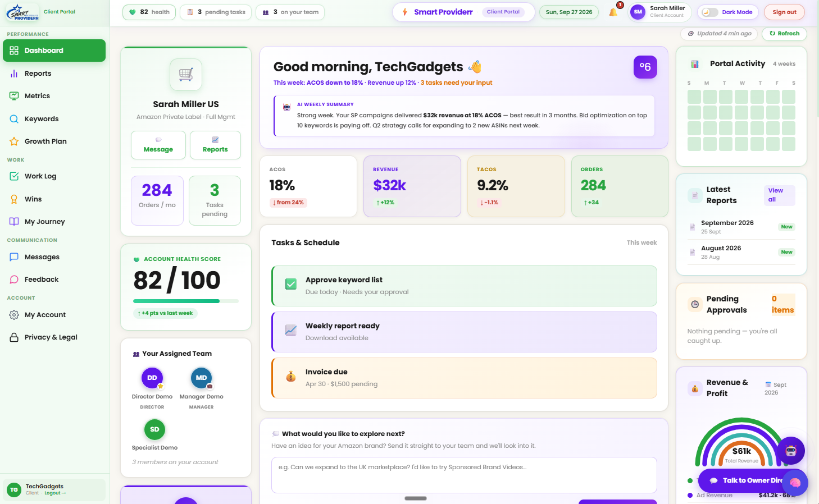Open the September 2026 report
819x504 pixels.
741,227
